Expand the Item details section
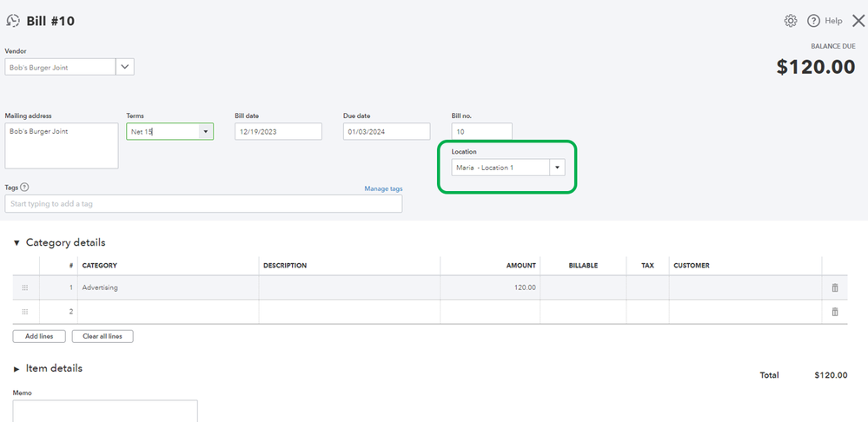Screen dimensions: 868x422 point(17,369)
